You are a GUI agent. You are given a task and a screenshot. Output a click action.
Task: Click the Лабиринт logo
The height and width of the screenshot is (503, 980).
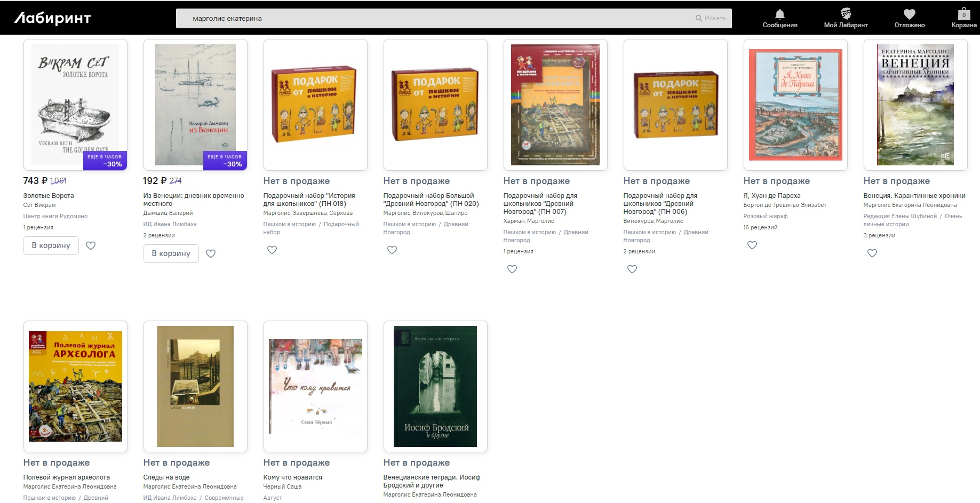pos(52,18)
